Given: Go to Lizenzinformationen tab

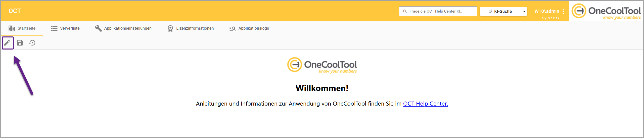Looking at the screenshot, I should click(191, 28).
